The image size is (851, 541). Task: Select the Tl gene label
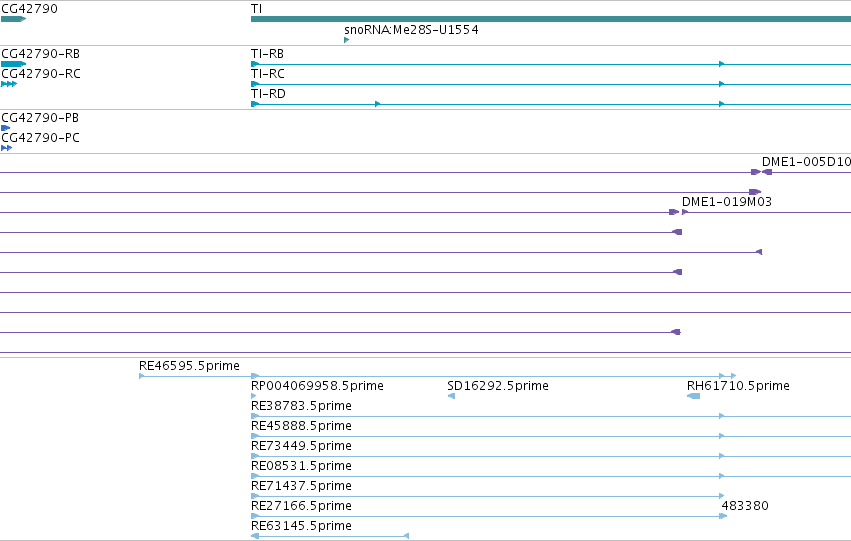tap(256, 9)
